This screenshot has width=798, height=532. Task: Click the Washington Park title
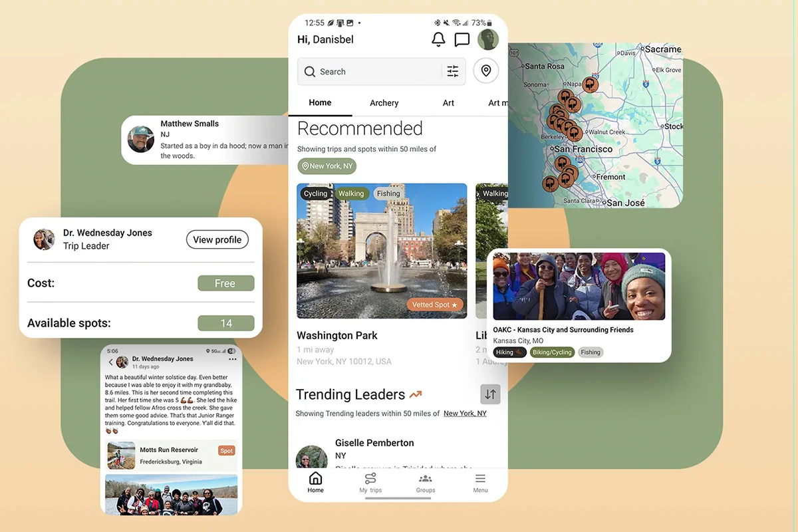(x=337, y=335)
